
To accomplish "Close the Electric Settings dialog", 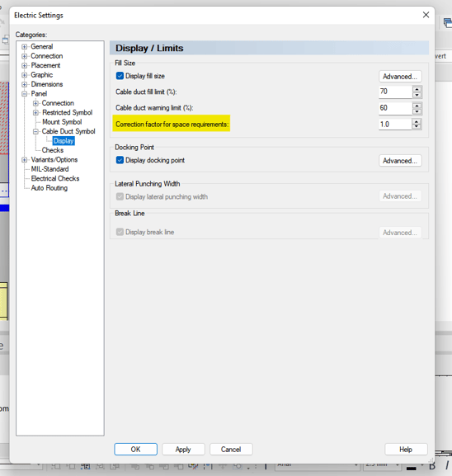I will tap(426, 15).
